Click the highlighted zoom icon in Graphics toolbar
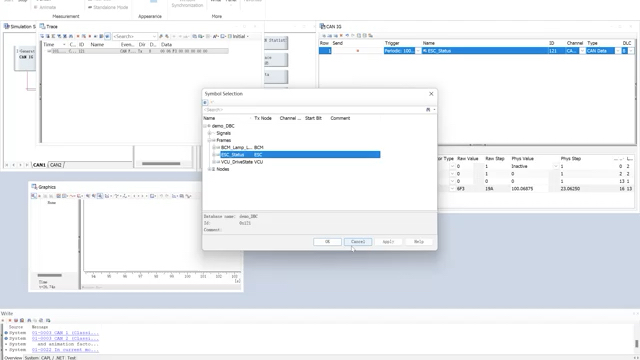Viewport: 640px width, 360px height. click(x=100, y=196)
